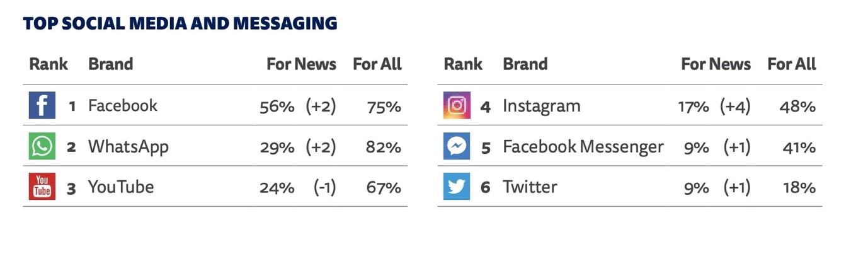868x266 pixels.
Task: Click the WhatsApp logo icon
Action: [42, 146]
